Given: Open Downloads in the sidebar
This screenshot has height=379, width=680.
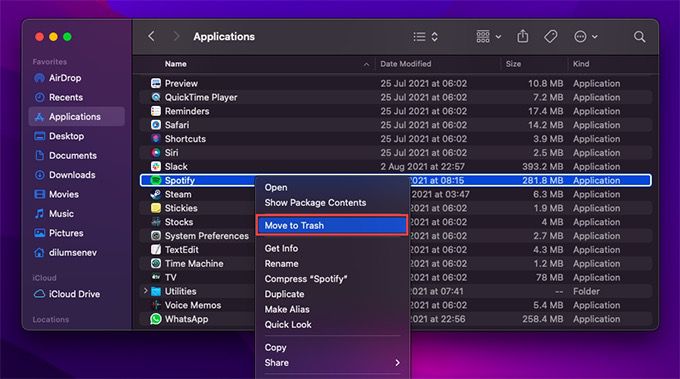Looking at the screenshot, I should (72, 175).
